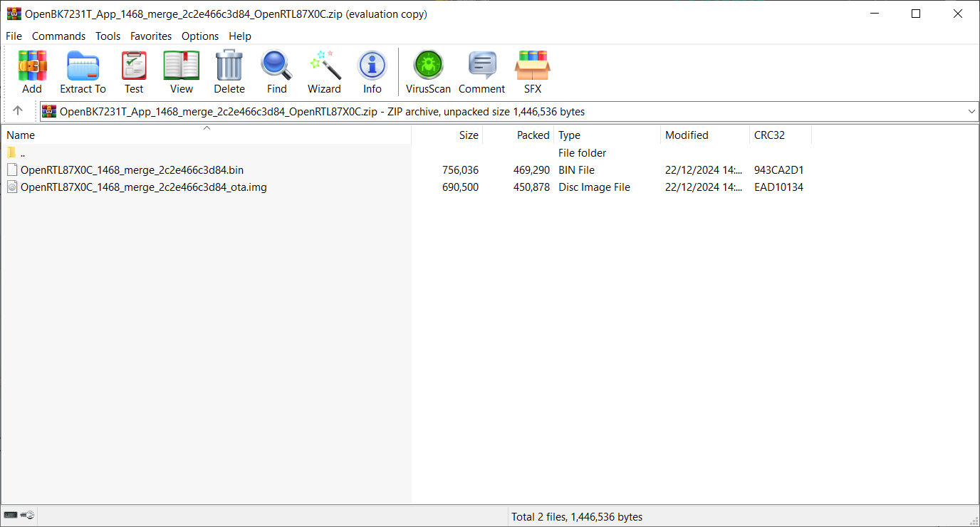Click the size value 690,500

(x=460, y=187)
